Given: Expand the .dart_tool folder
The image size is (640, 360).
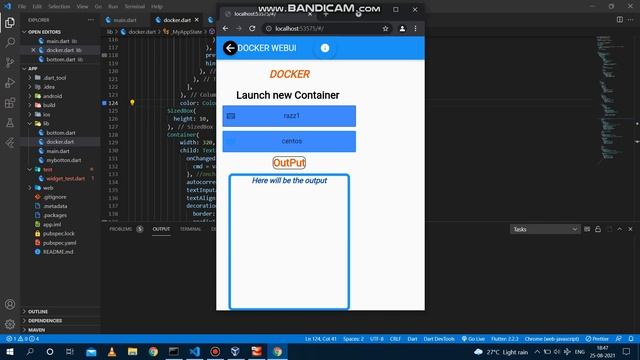Looking at the screenshot, I should tap(55, 78).
